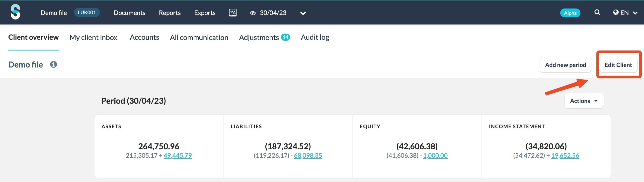
Task: Expand the period selector chevron
Action: (x=303, y=13)
